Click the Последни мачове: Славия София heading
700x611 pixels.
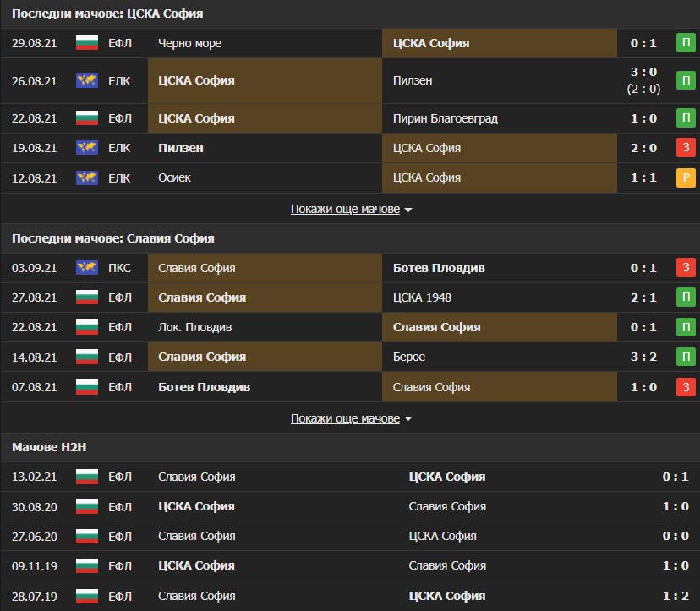pos(113,238)
